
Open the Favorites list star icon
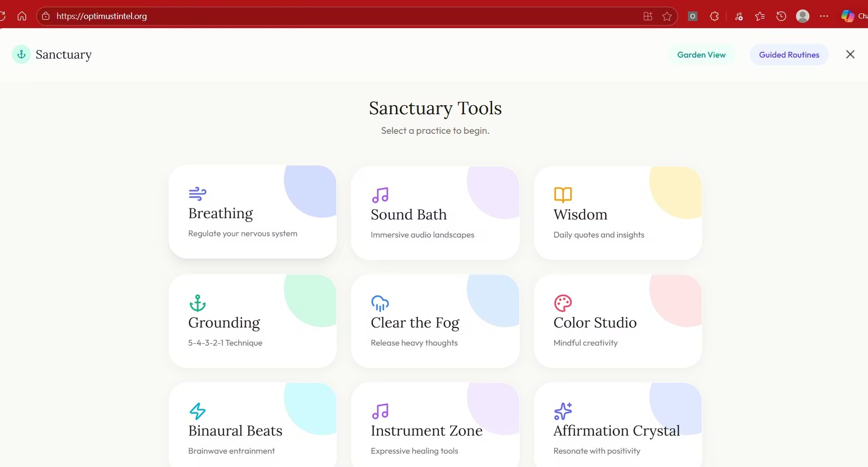tap(759, 16)
